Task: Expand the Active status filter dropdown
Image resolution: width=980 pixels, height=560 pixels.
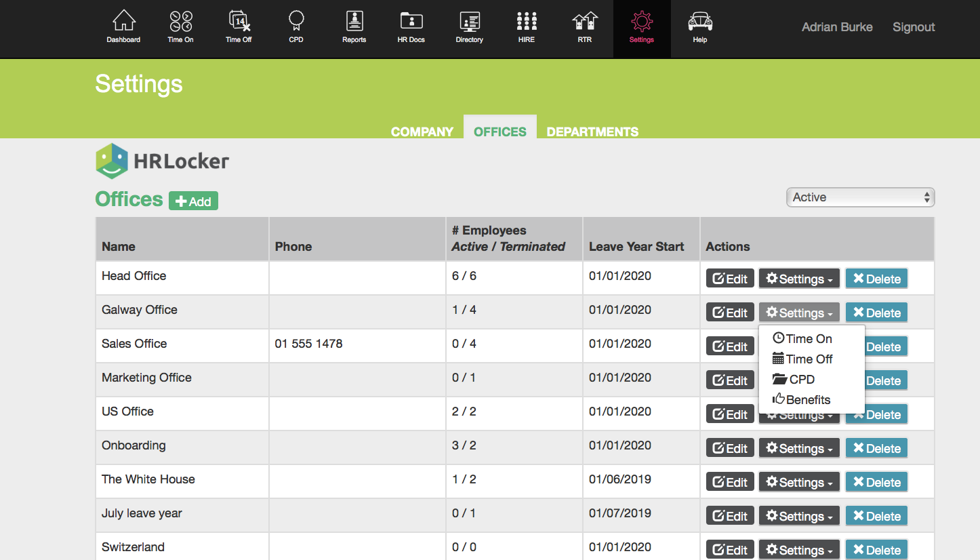Action: click(x=860, y=197)
